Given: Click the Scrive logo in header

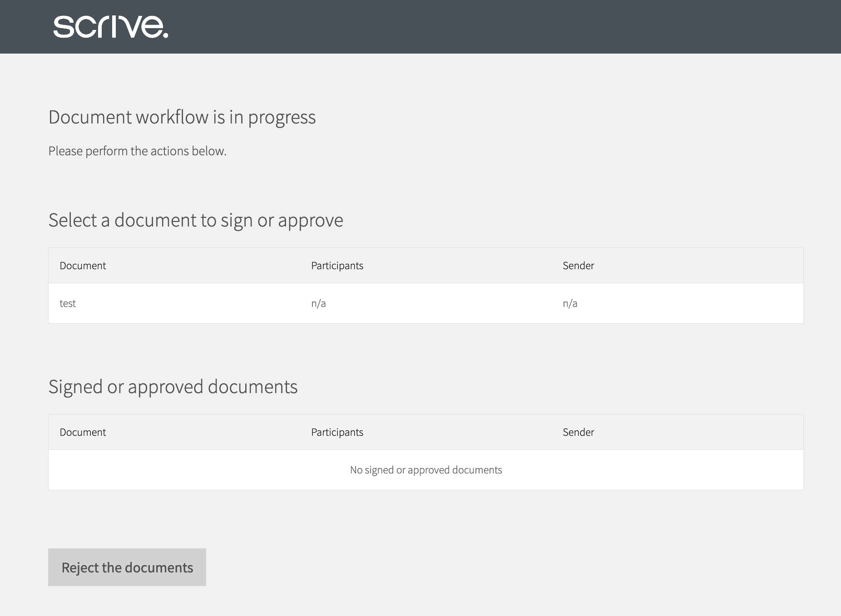Looking at the screenshot, I should click(x=111, y=27).
